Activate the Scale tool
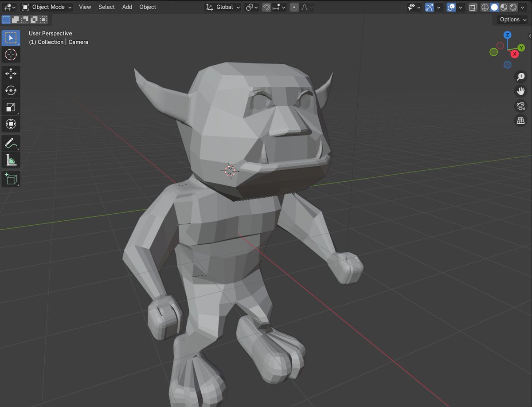532x407 pixels. 11,107
